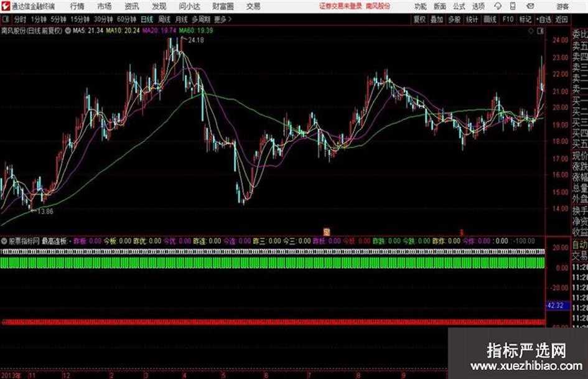
Task: Switch to the 5分钟 period tab
Action: click(x=58, y=19)
